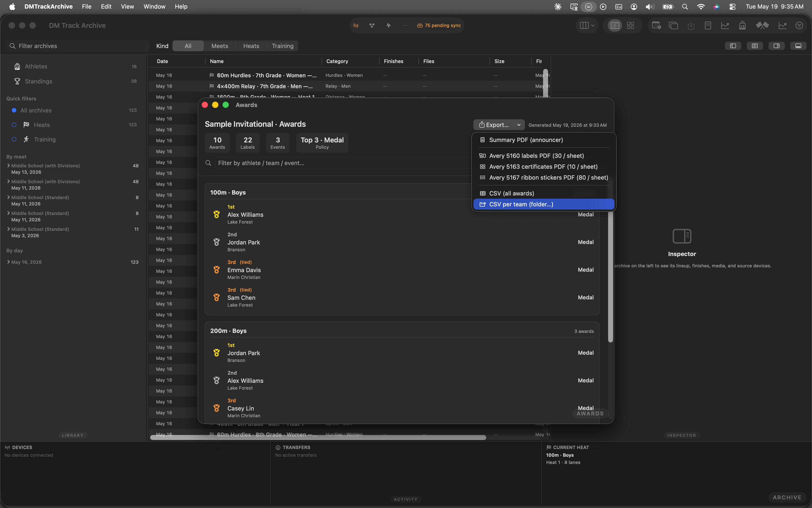This screenshot has width=812, height=508.
Task: Expand Middle School (Standard) with 11 items
Action: tap(8, 229)
